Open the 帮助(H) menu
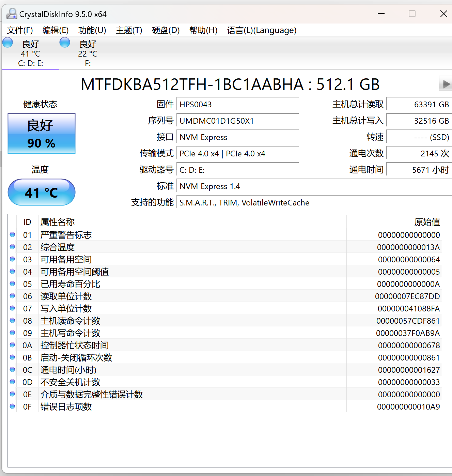The height and width of the screenshot is (476, 452). click(203, 30)
